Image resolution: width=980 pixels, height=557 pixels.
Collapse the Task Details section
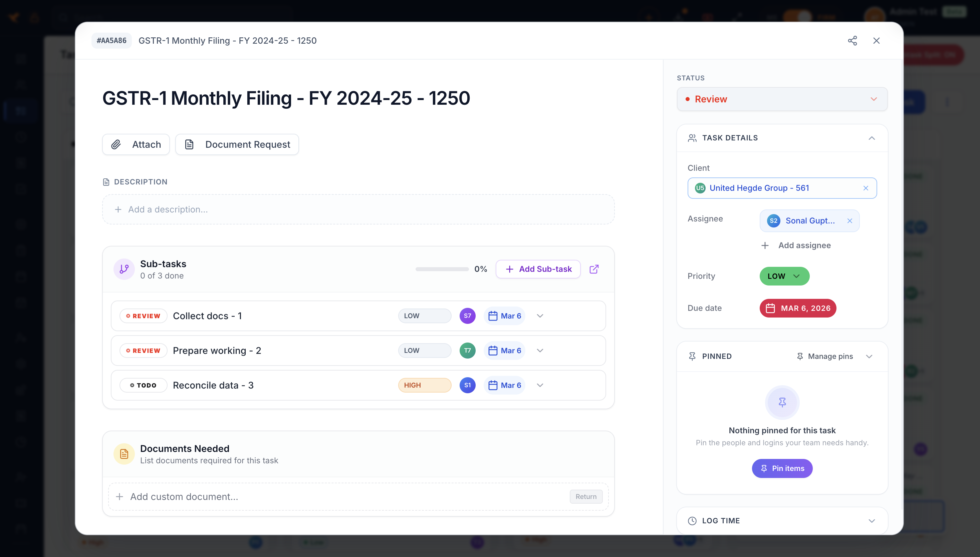872,138
